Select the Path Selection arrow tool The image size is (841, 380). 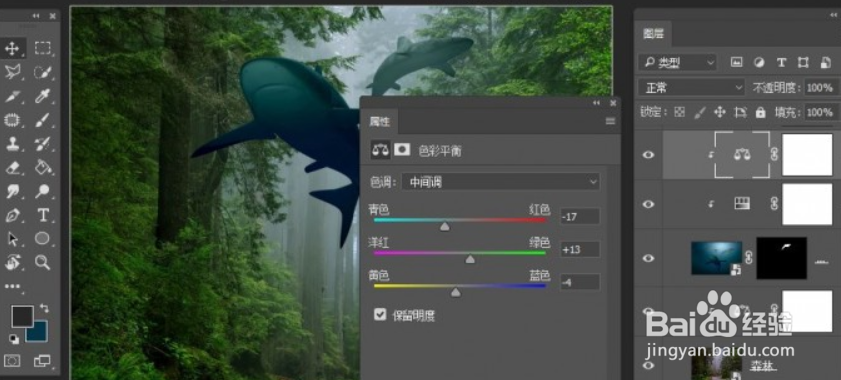(12, 238)
